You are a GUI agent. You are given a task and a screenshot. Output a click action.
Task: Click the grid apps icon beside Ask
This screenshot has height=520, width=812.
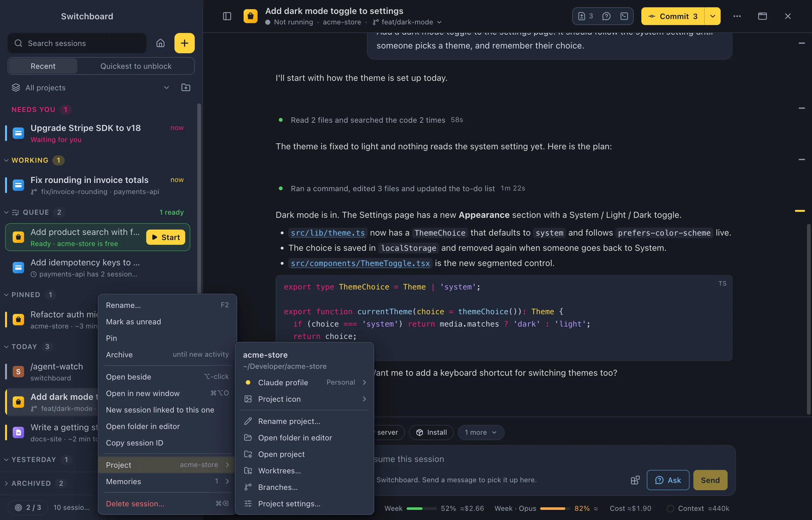[x=635, y=480]
